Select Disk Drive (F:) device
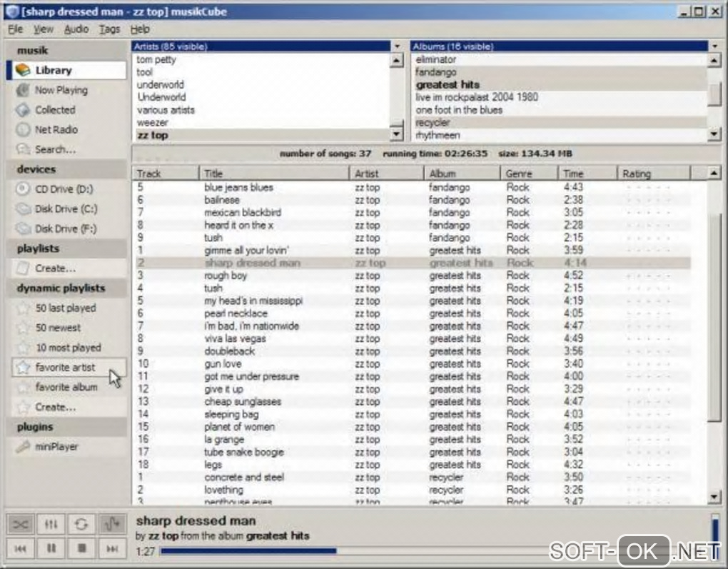This screenshot has height=569, width=728. (67, 229)
